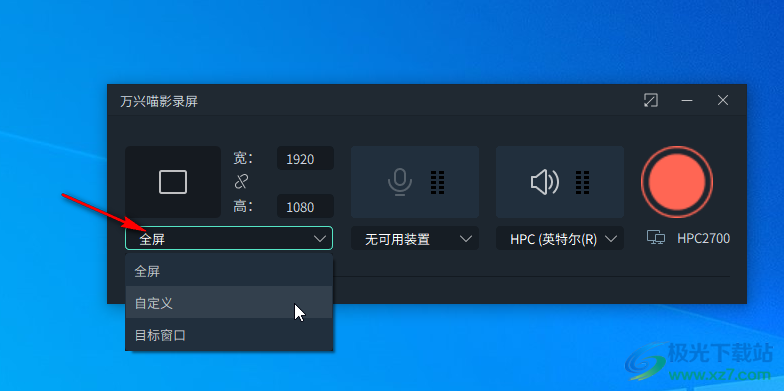Toggle the microphone icon
The height and width of the screenshot is (391, 784).
coord(400,182)
